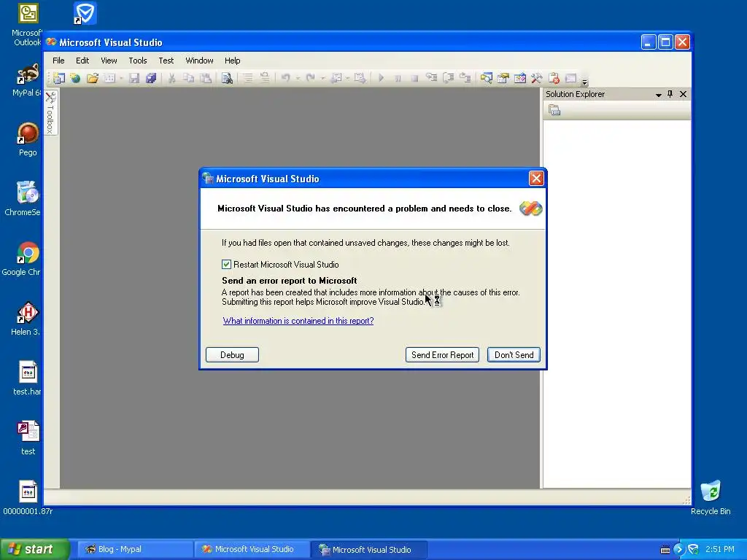Click the taskbar clock showing 2:51 PM

720,549
